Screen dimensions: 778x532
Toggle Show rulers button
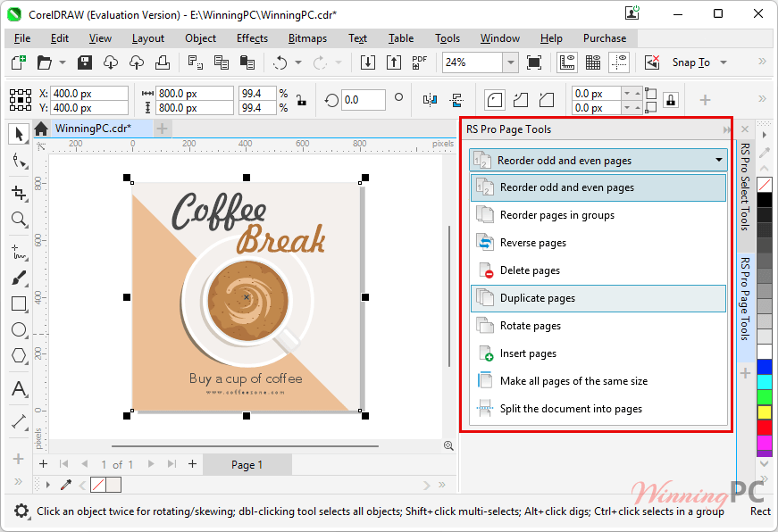566,62
